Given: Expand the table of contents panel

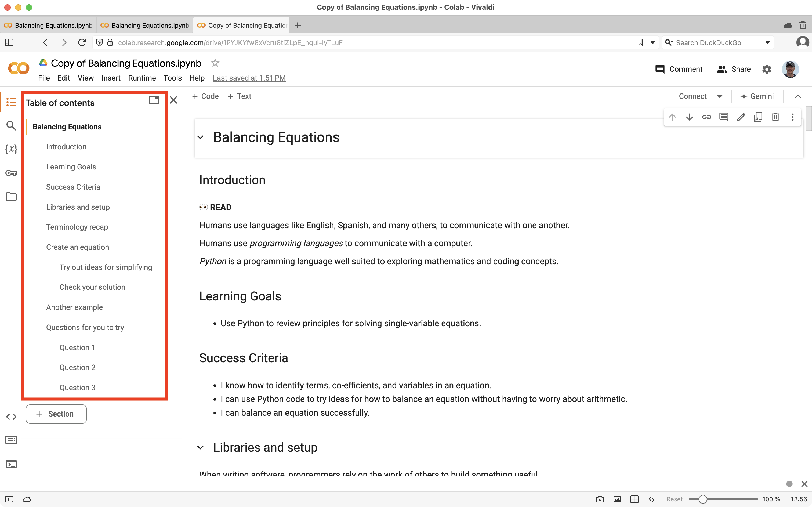Looking at the screenshot, I should (x=154, y=100).
